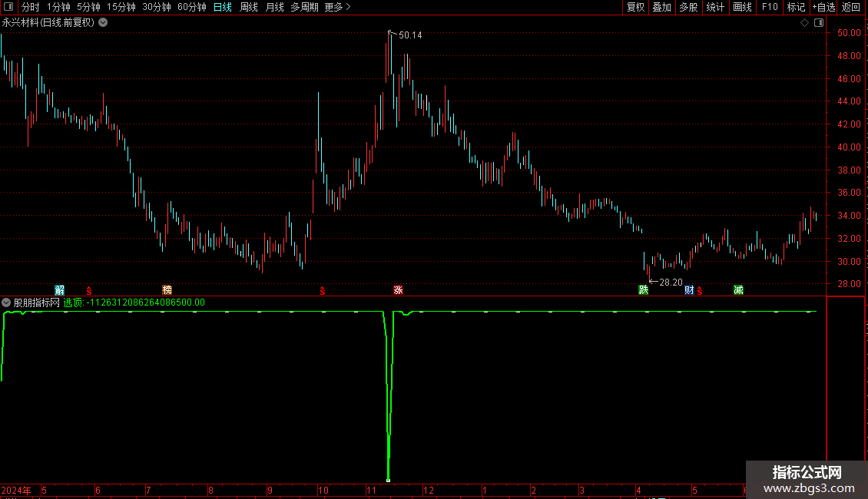Select the 30分钟 period
This screenshot has width=868, height=499.
click(x=157, y=7)
